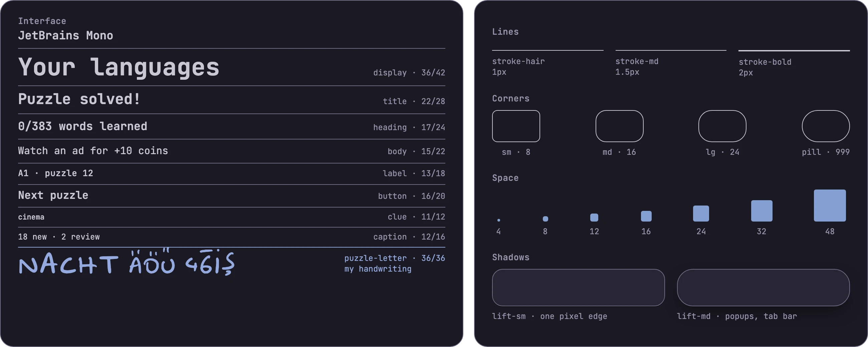Select the space 16 square swatch

point(646,216)
